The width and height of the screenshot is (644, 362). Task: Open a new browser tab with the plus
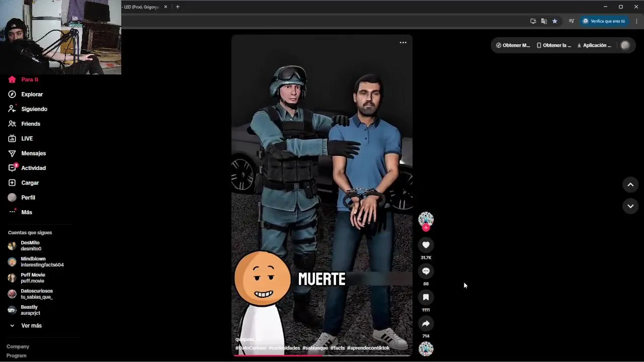[178, 7]
